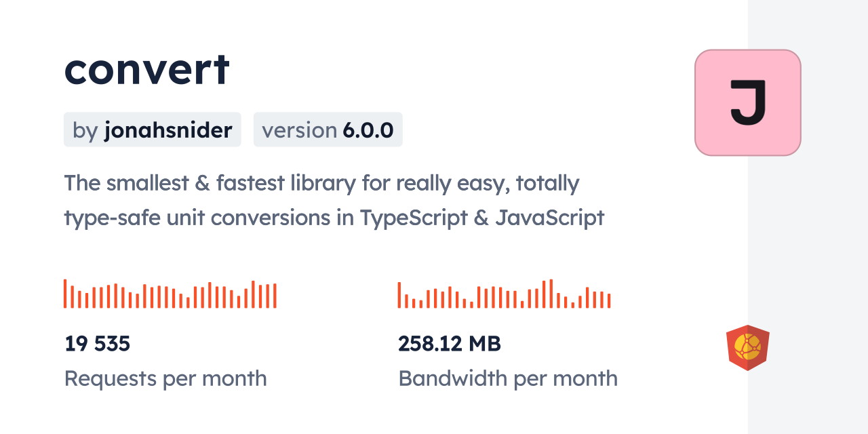The height and width of the screenshot is (434, 868).
Task: Click the jsDelivr logo icon
Action: [x=747, y=348]
